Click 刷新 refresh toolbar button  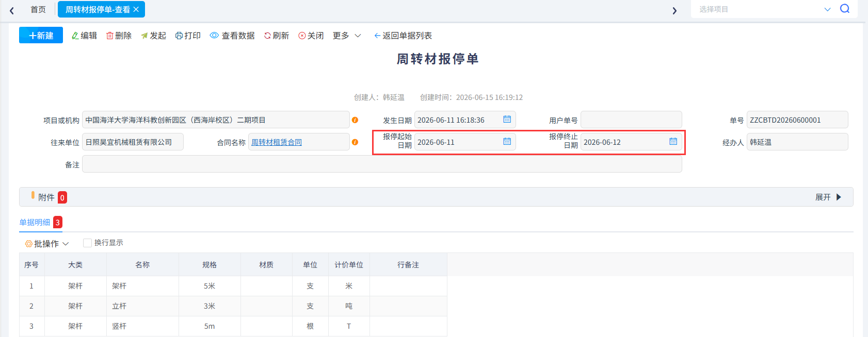tap(277, 36)
